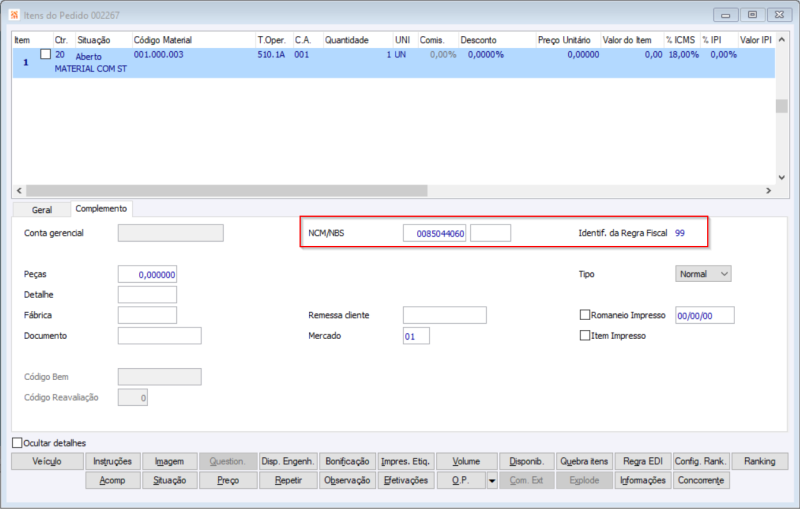
Task: Open the Ranking button
Action: (x=759, y=461)
